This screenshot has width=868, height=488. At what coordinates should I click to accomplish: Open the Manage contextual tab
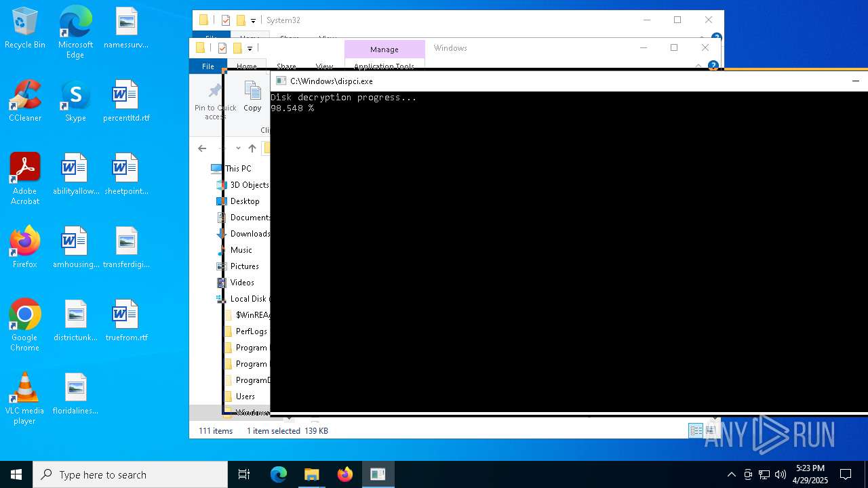[x=384, y=49]
